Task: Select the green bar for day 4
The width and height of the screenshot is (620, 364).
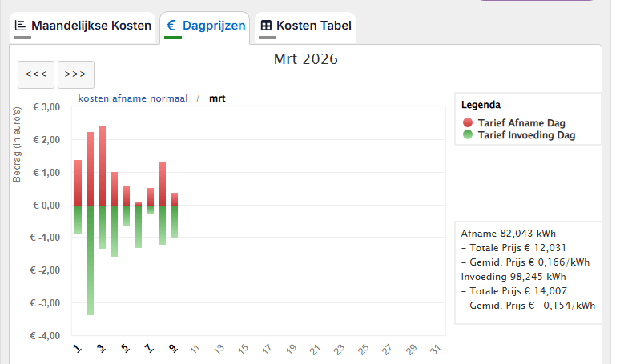Action: [x=115, y=231]
